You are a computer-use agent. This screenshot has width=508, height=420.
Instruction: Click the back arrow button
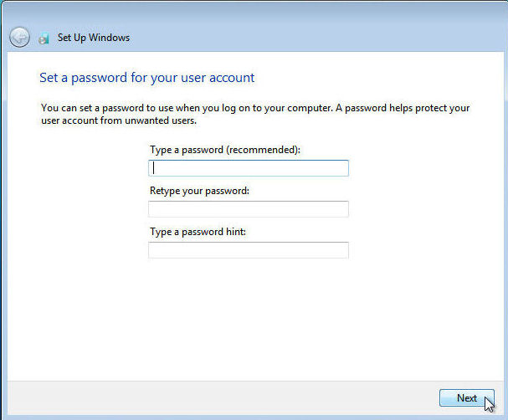[x=19, y=38]
